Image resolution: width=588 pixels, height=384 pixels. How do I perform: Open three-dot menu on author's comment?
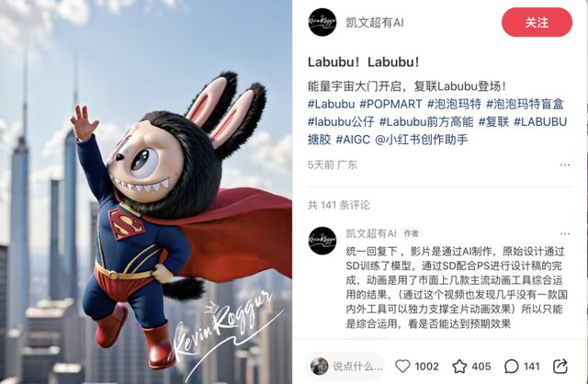click(x=565, y=233)
